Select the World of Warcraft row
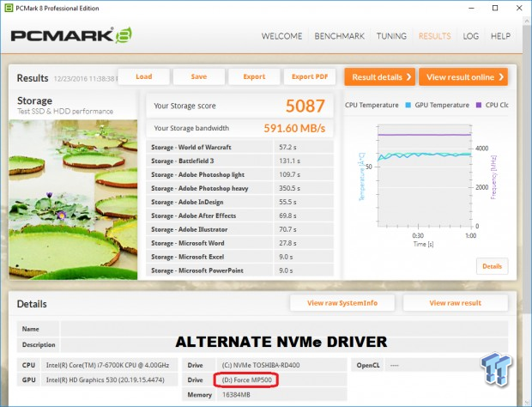532x407 pixels. click(x=239, y=148)
